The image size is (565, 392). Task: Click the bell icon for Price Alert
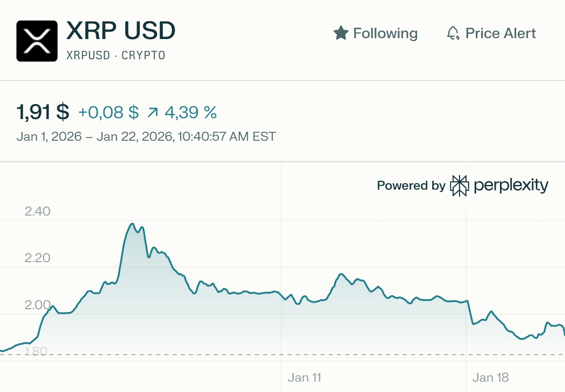[x=453, y=33]
